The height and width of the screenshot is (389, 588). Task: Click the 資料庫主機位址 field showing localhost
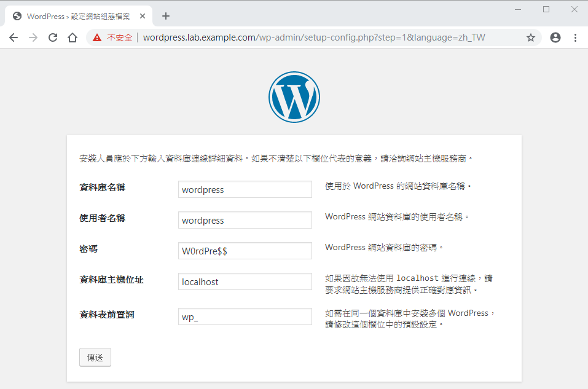(245, 281)
